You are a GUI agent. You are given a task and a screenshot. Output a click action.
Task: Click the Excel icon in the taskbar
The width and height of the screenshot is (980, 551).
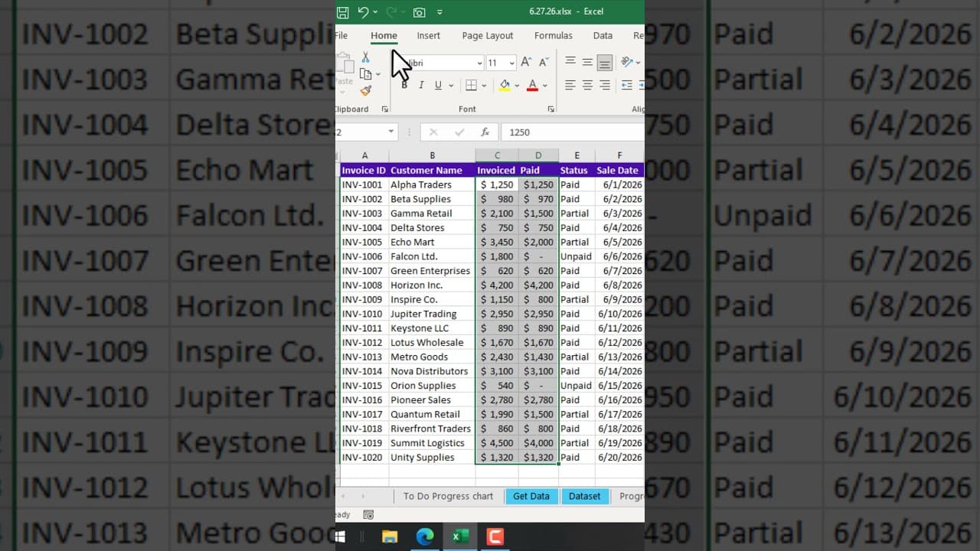(459, 537)
